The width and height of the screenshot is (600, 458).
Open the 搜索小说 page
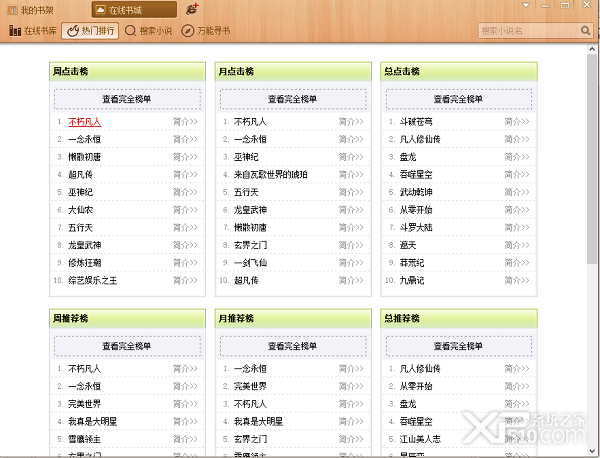(148, 31)
